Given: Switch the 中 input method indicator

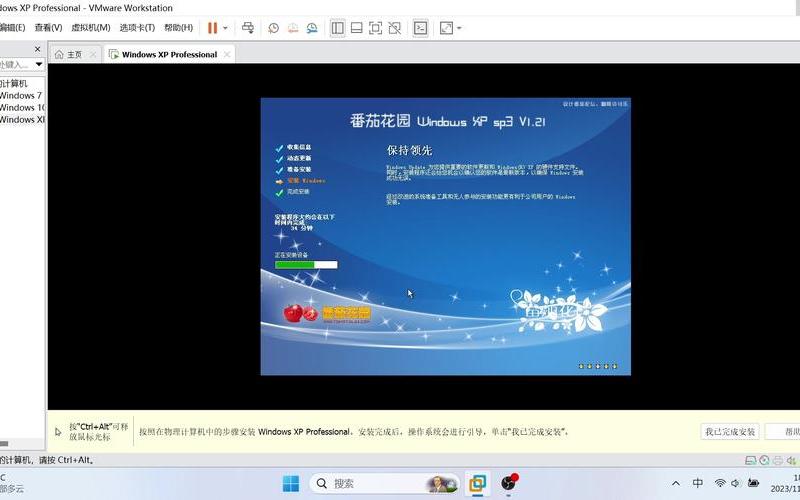Looking at the screenshot, I should [697, 483].
